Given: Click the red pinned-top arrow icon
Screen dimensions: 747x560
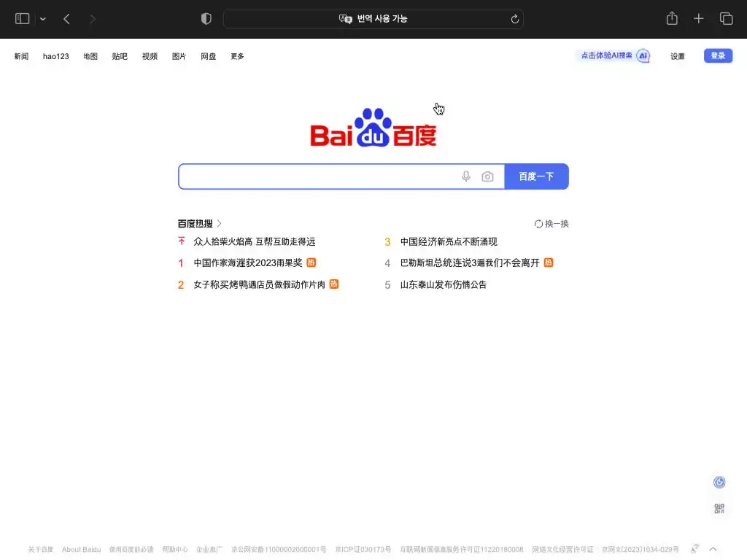Looking at the screenshot, I should (182, 241).
